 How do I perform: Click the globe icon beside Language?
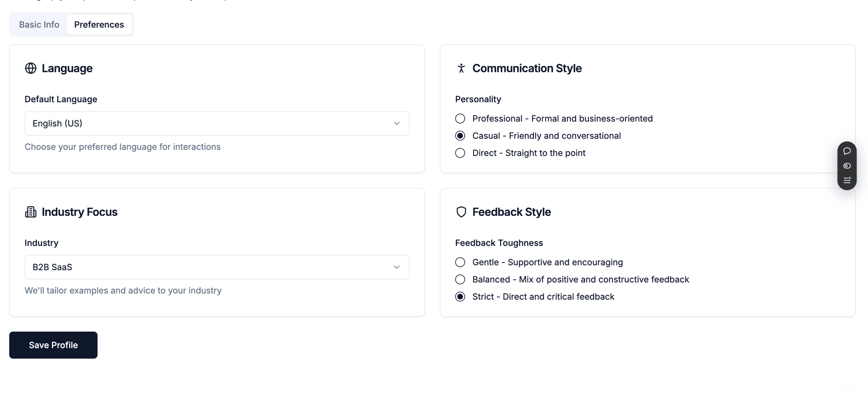(31, 68)
